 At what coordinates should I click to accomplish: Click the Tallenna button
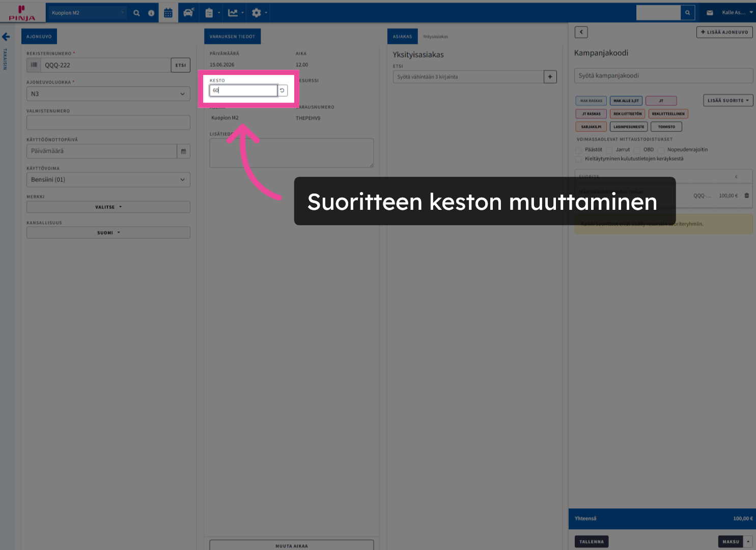[592, 541]
